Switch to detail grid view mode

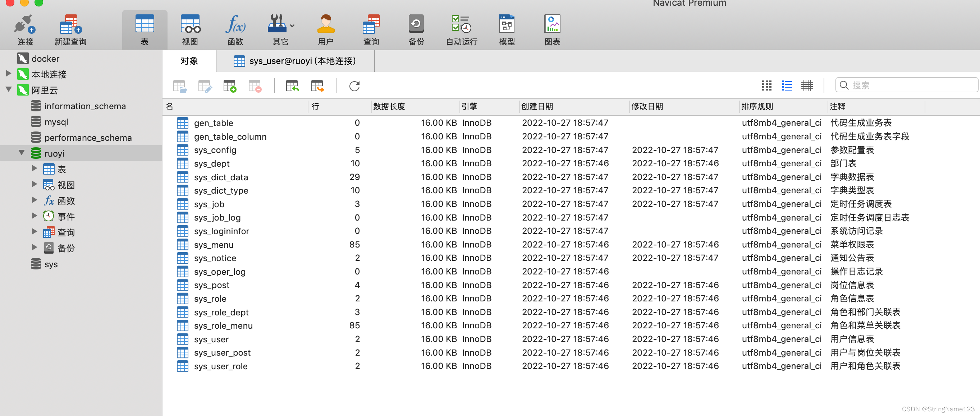pyautogui.click(x=806, y=85)
